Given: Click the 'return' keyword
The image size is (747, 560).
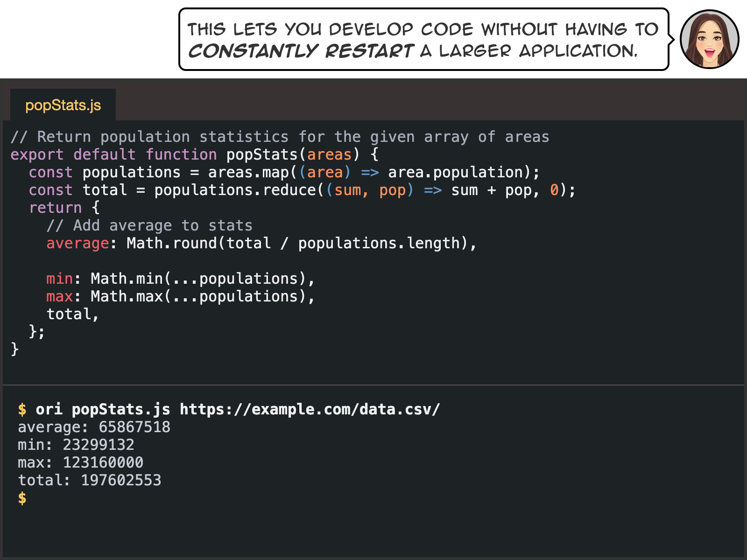Looking at the screenshot, I should click(x=55, y=208).
